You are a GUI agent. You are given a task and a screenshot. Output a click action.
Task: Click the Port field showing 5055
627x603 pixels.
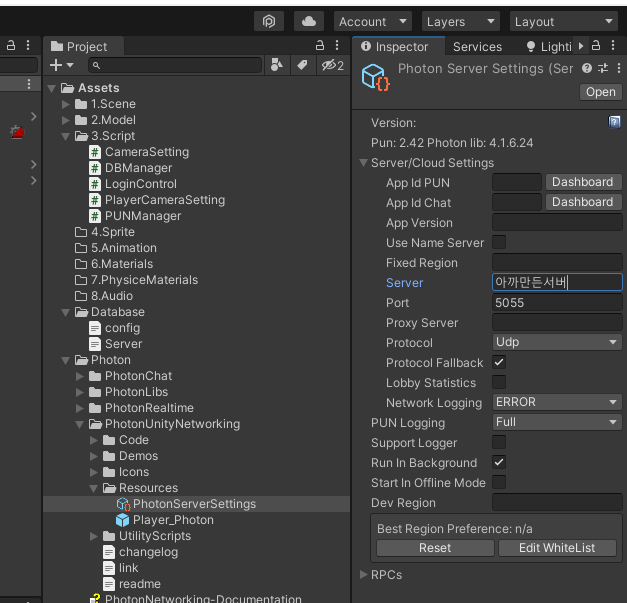pyautogui.click(x=557, y=302)
